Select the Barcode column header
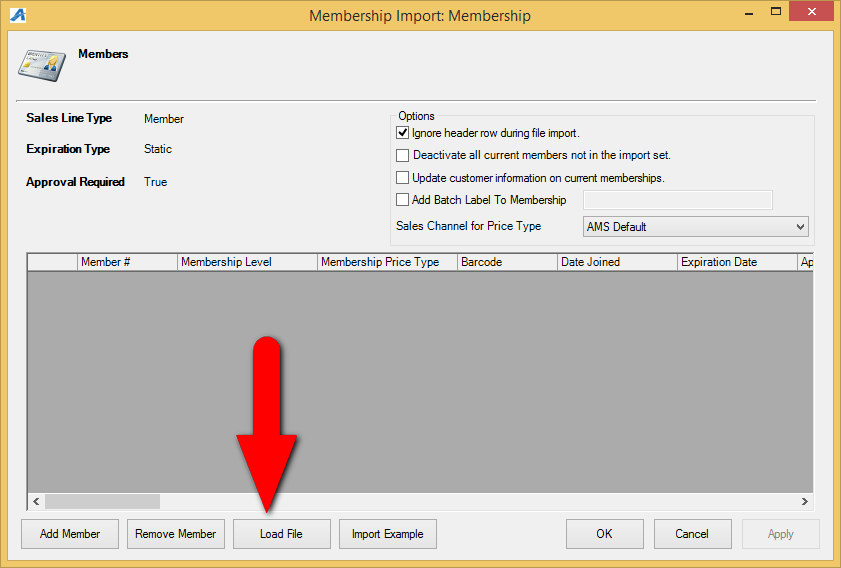This screenshot has width=841, height=568. pos(507,262)
